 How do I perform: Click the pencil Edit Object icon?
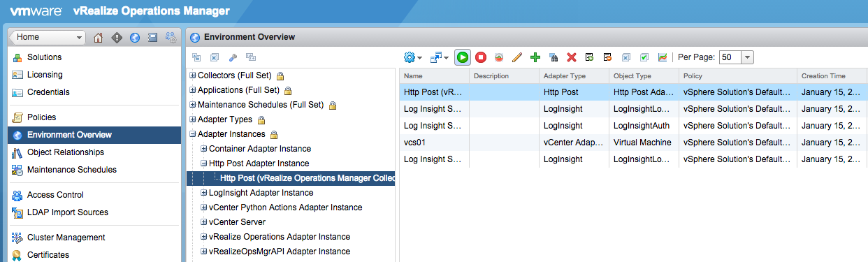517,57
